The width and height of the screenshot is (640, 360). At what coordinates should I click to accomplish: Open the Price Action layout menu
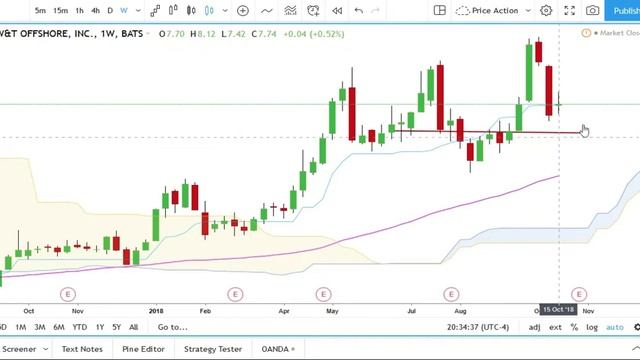493,11
